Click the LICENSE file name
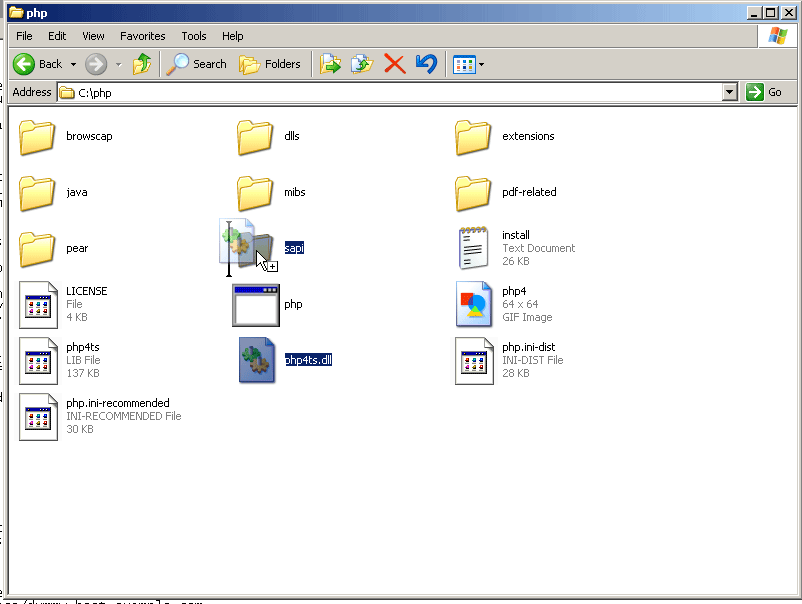Image resolution: width=802 pixels, height=604 pixels. (86, 291)
